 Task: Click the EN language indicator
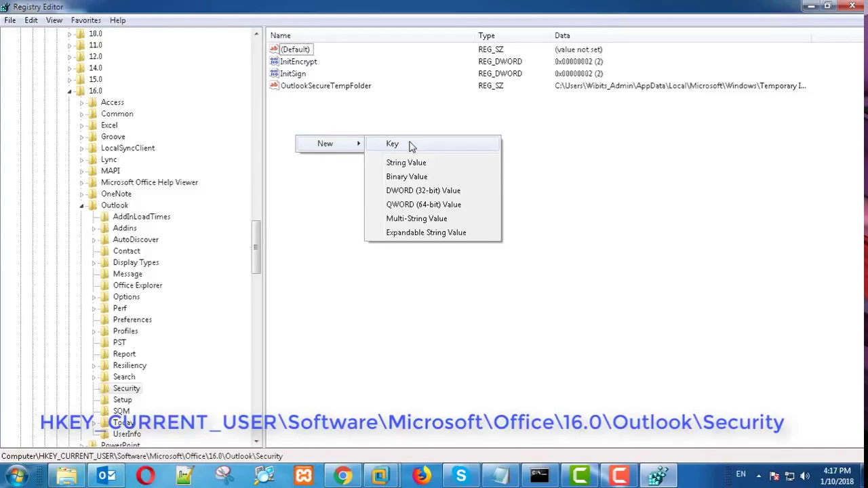[x=741, y=474]
